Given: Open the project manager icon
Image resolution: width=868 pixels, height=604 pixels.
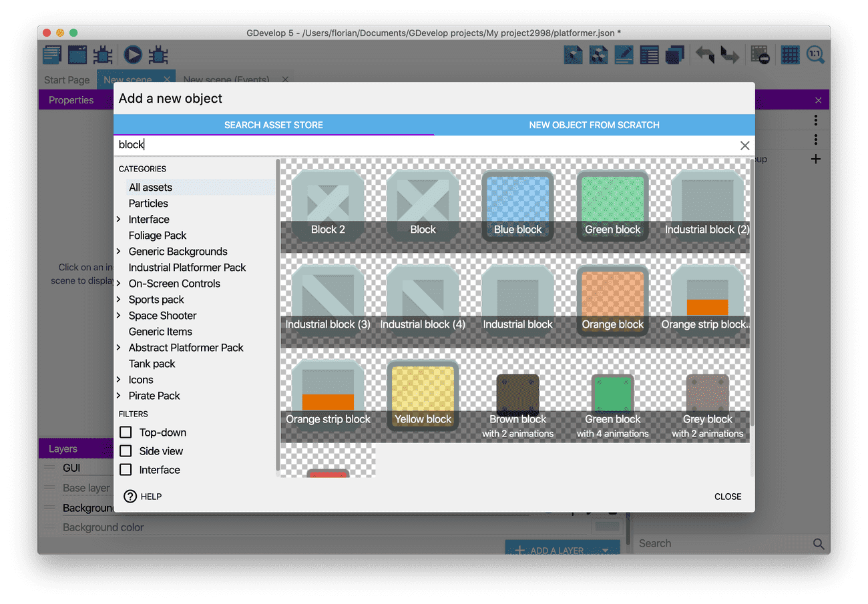Looking at the screenshot, I should coord(52,55).
